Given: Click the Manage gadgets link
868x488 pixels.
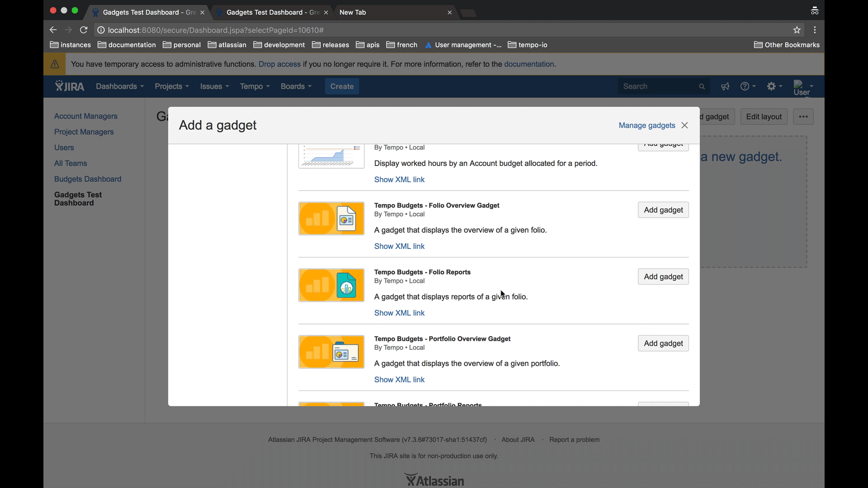Looking at the screenshot, I should point(646,125).
